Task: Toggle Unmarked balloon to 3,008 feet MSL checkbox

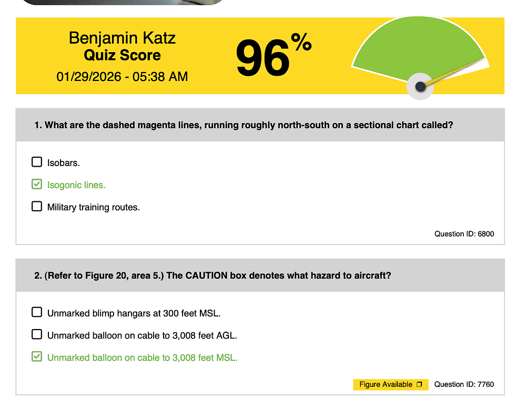Action: (37, 356)
